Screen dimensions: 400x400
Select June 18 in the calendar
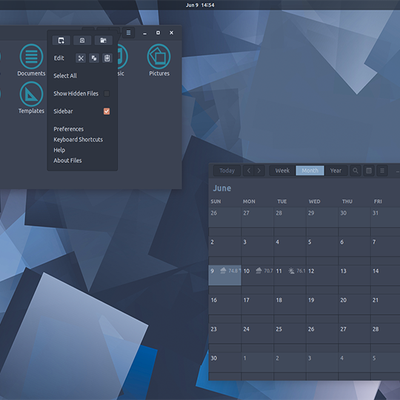[290, 304]
